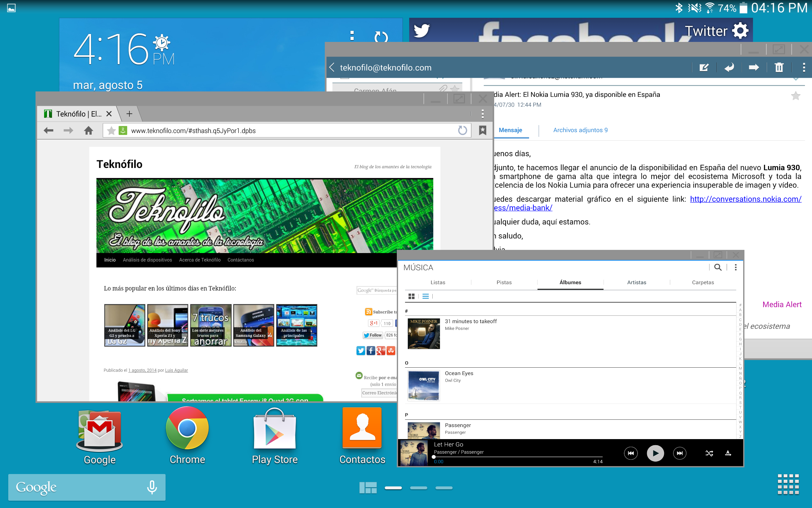Click the Twitter share icon on webpage
Viewport: 812px width, 508px height.
click(361, 351)
